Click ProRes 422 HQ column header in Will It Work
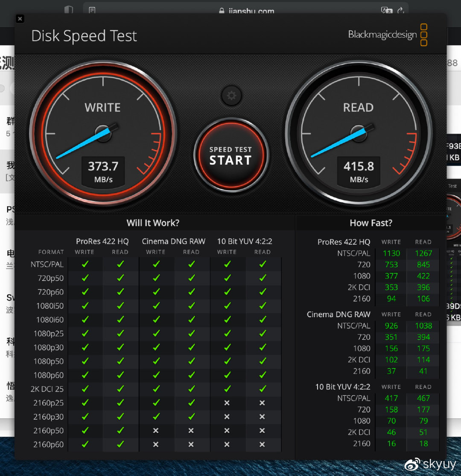The width and height of the screenshot is (461, 476). click(x=102, y=241)
